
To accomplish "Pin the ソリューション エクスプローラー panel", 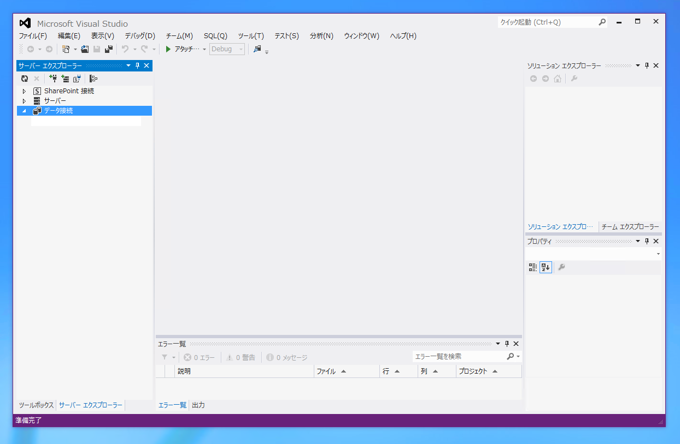I will pyautogui.click(x=647, y=65).
